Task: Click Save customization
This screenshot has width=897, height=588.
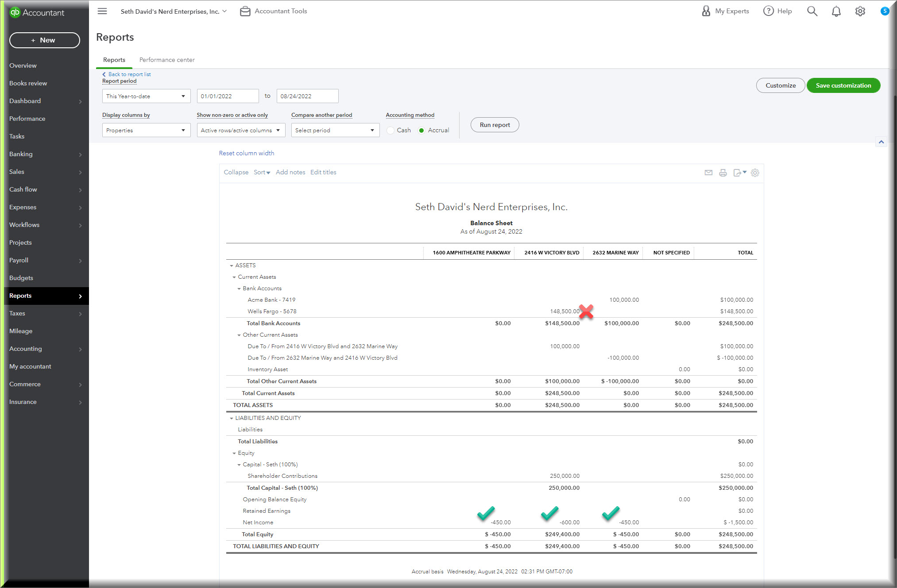Action: (x=843, y=85)
